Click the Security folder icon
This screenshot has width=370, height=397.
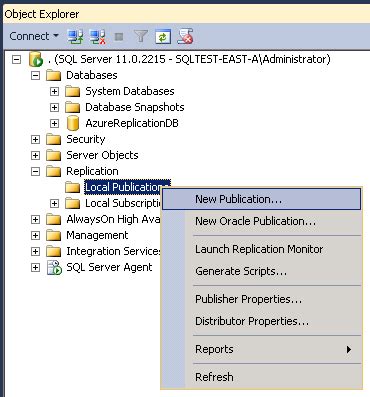point(53,139)
